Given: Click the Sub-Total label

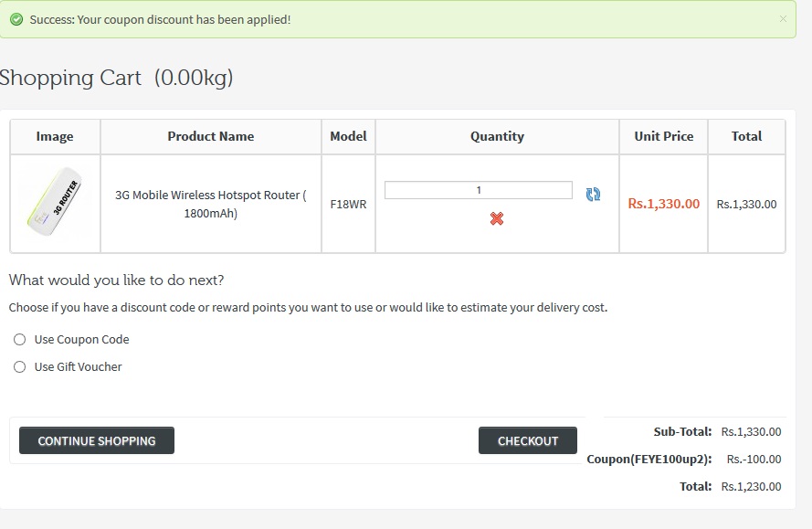Looking at the screenshot, I should [682, 431].
